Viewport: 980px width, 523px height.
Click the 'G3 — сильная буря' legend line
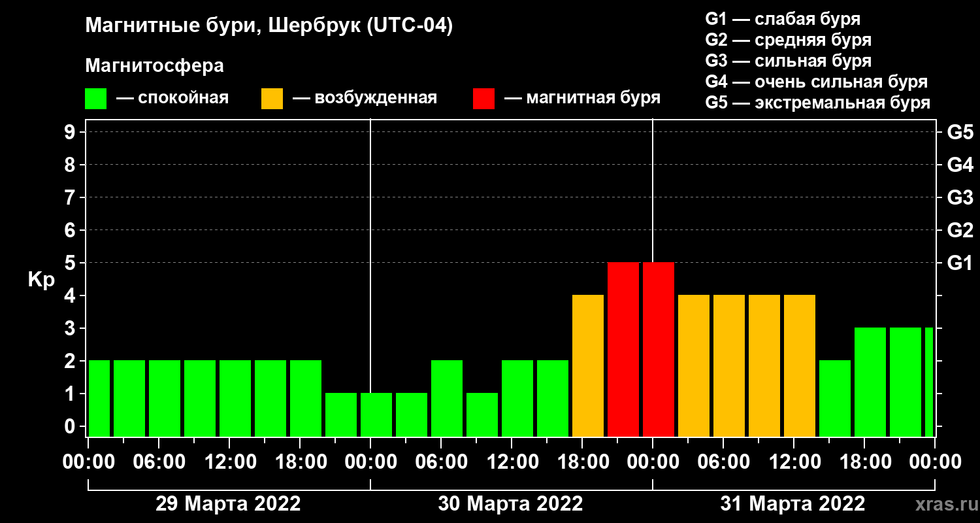(788, 61)
